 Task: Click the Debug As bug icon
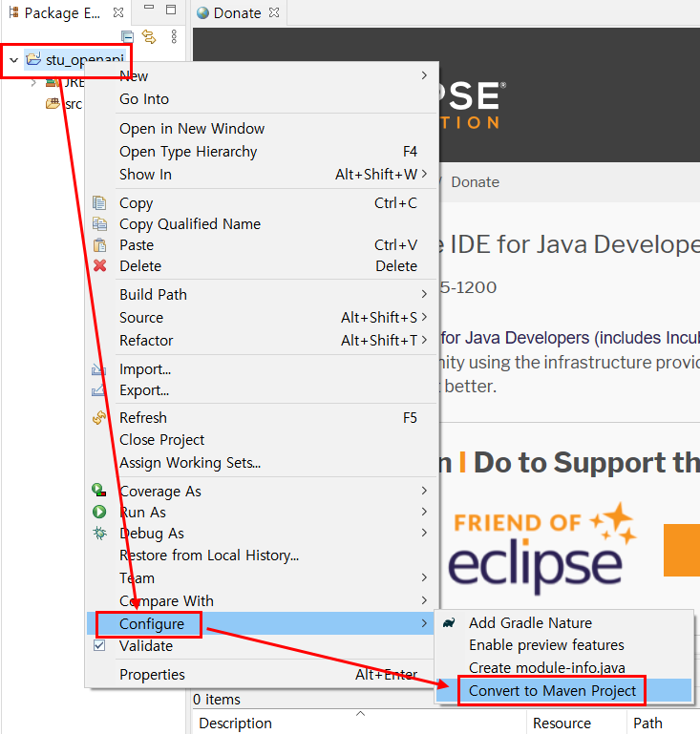[x=99, y=533]
